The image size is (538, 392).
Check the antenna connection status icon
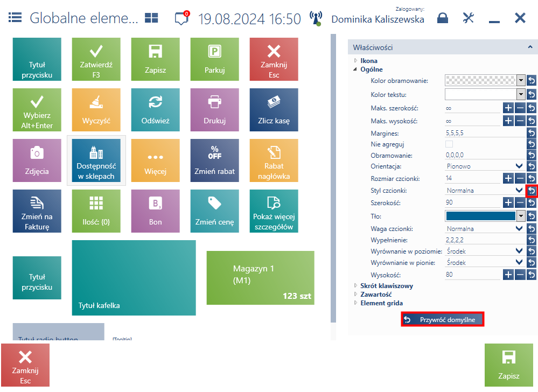coord(316,18)
